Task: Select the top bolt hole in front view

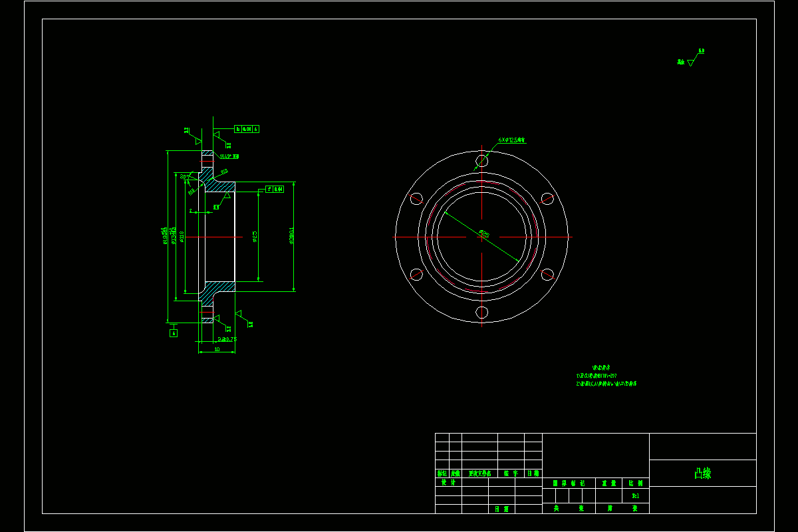Action: point(482,161)
